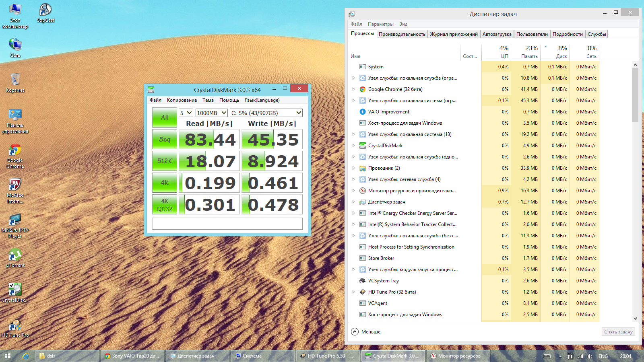Switch to the Производительность tab
The width and height of the screenshot is (644, 362).
tap(402, 34)
